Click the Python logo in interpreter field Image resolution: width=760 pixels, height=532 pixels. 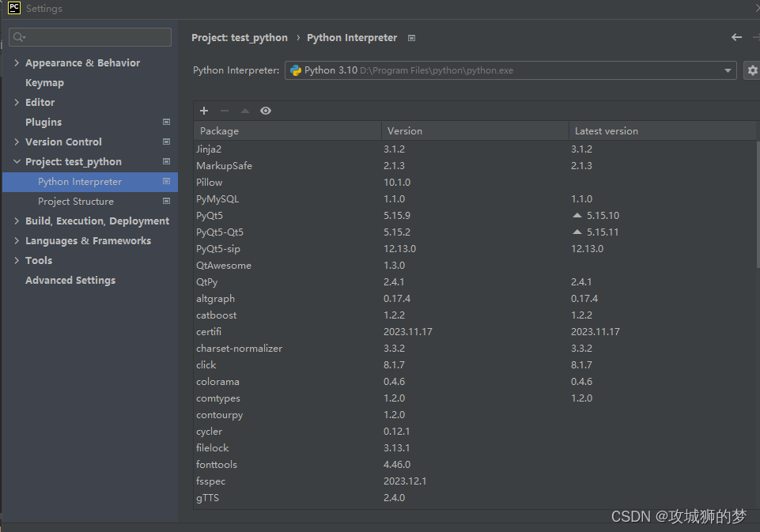[296, 70]
